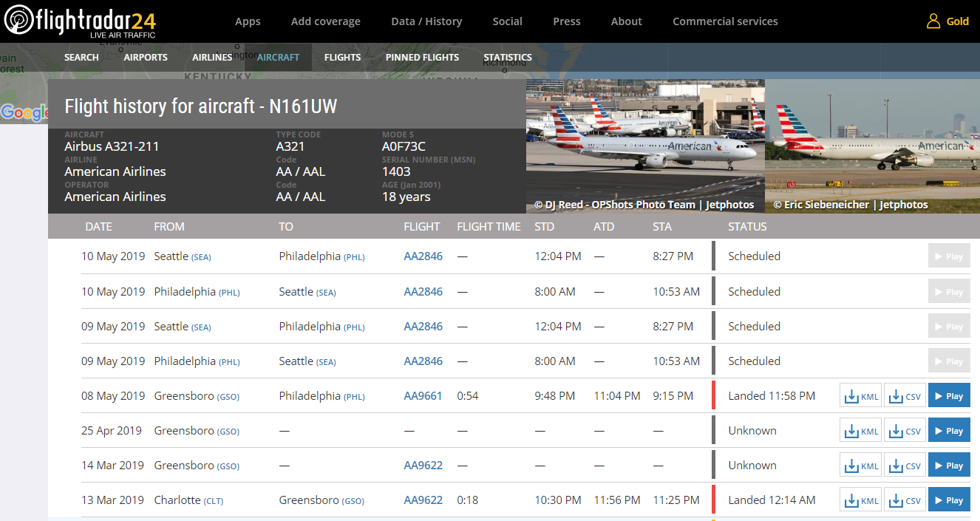Play the 25 Apr 2019 Greensboro flight
Screen dimensions: 980x521
[949, 431]
